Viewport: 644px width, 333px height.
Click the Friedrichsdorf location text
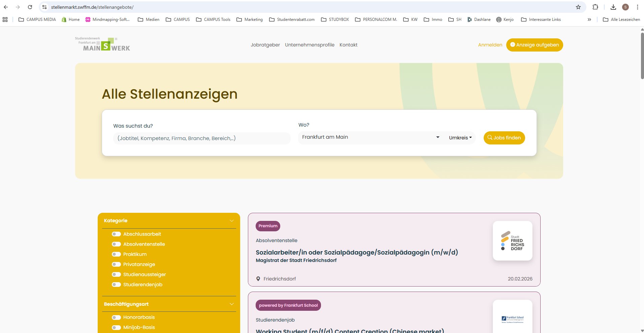point(280,279)
